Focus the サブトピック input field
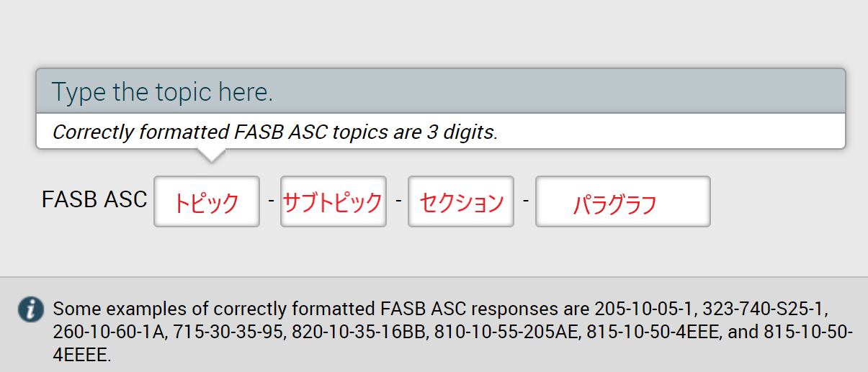The image size is (868, 372). click(x=334, y=201)
